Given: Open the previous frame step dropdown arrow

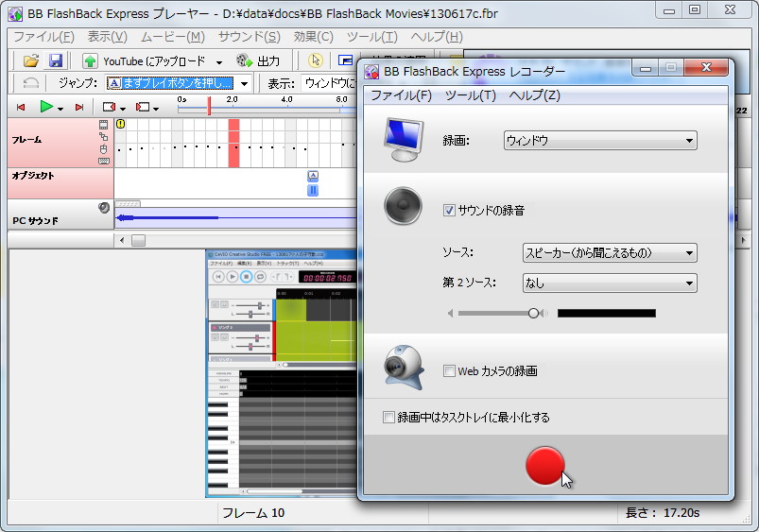Looking at the screenshot, I should 123,109.
